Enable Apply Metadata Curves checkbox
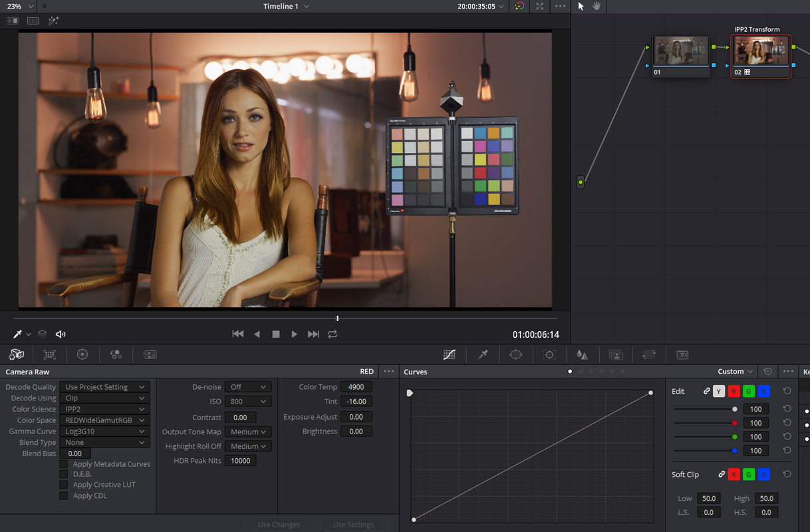 [64, 464]
